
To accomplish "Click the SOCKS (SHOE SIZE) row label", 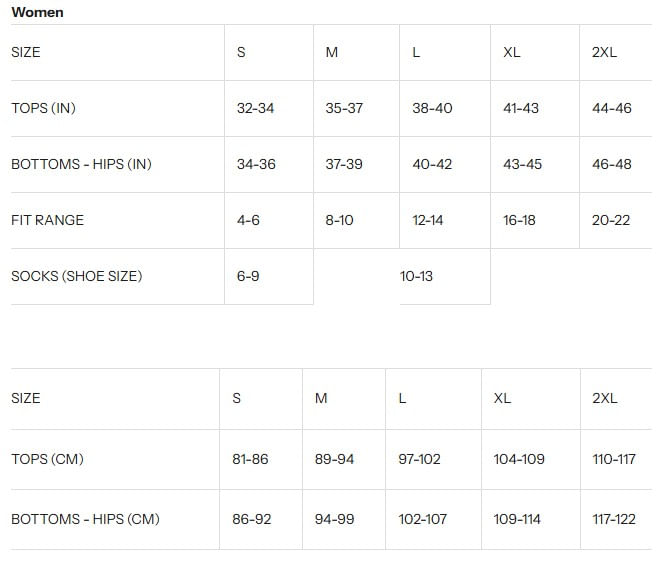I will (76, 276).
